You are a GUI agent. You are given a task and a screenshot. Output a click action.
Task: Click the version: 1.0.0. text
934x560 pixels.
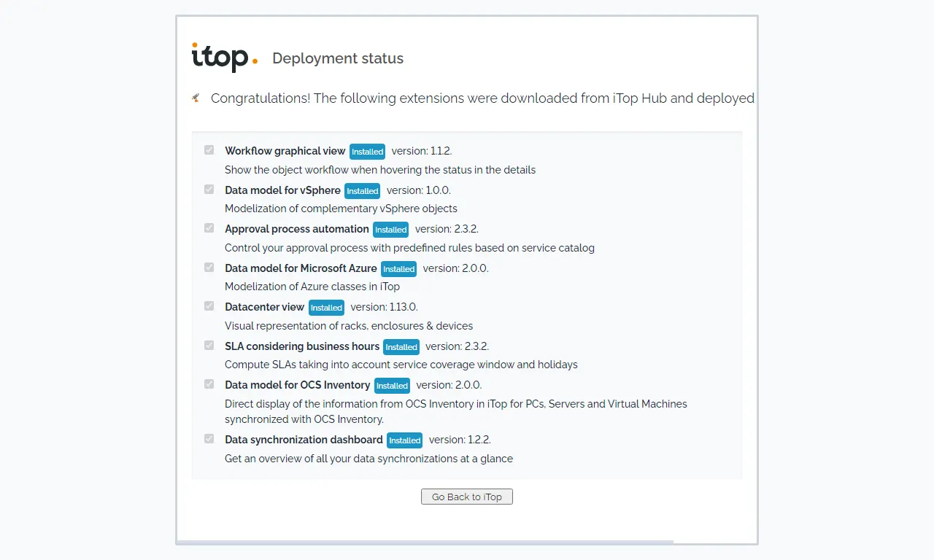[x=419, y=190]
